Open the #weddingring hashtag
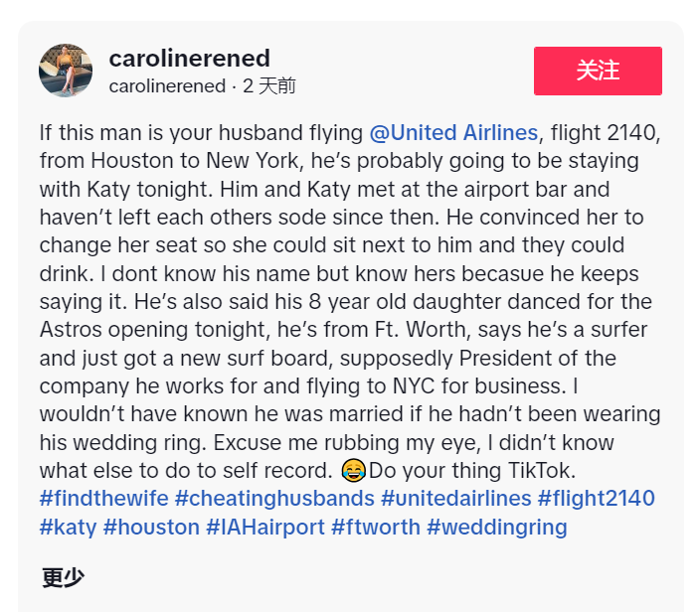The width and height of the screenshot is (700, 612). 497,528
